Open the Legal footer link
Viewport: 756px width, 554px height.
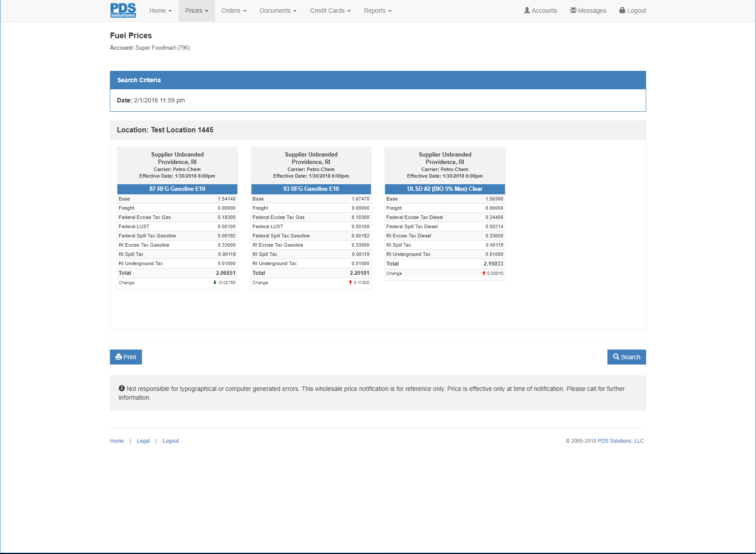[x=143, y=441]
